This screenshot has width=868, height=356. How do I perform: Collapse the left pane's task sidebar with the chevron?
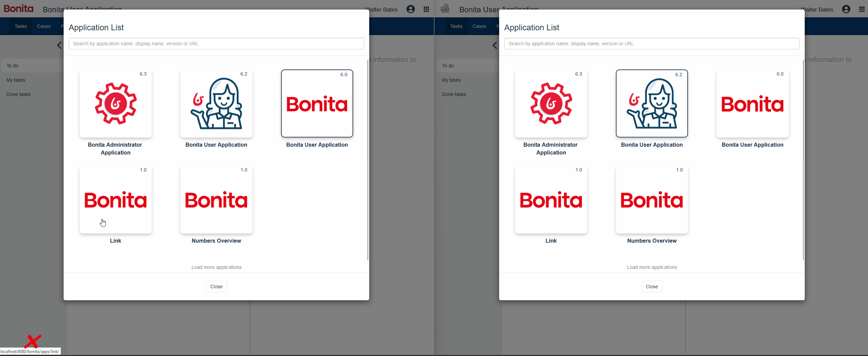[59, 45]
